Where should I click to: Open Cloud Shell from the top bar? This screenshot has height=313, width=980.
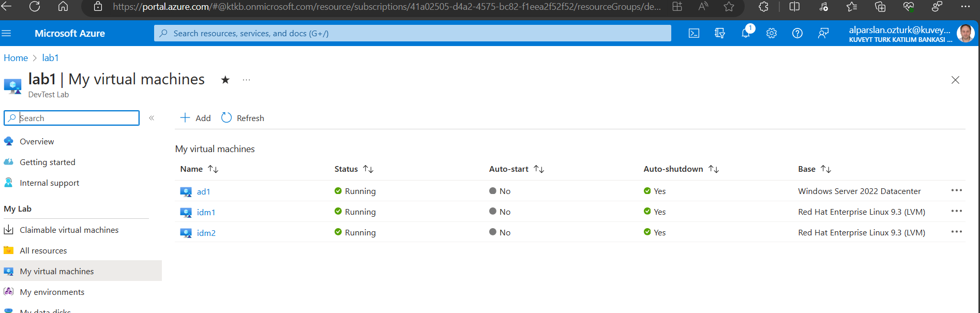694,33
